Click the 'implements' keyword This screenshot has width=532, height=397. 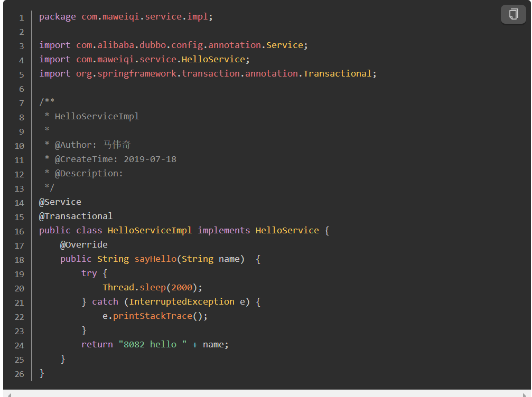223,230
